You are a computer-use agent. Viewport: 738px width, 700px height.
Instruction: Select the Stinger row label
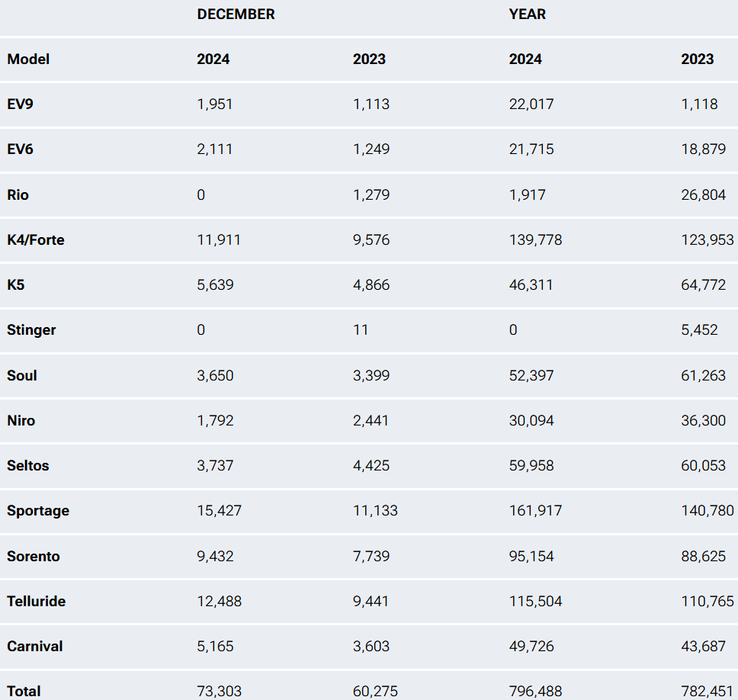pos(31,330)
